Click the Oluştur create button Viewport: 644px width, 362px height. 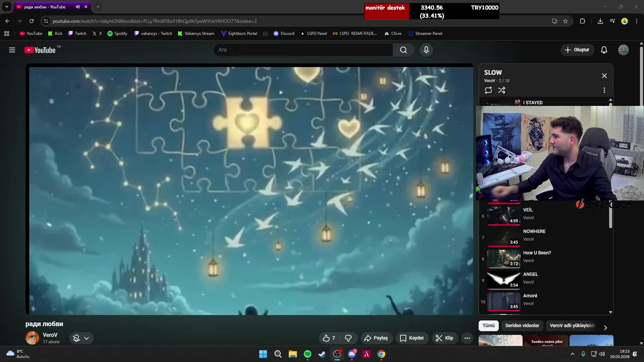578,50
